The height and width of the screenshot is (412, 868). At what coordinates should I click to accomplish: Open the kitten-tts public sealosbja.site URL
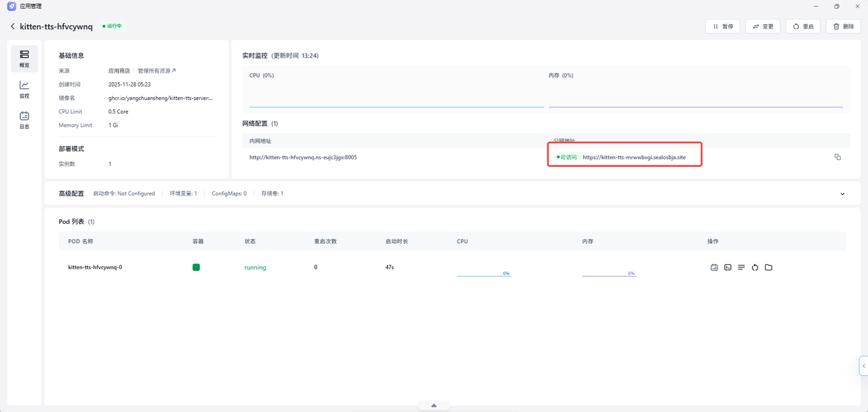tap(634, 157)
